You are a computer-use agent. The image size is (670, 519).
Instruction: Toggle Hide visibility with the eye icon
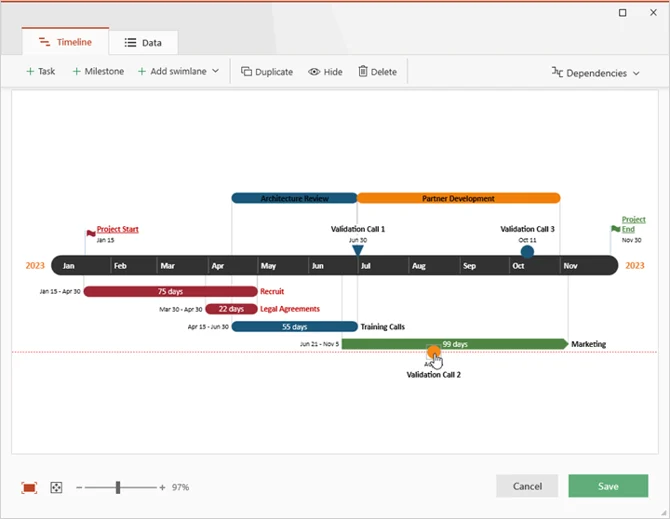pos(325,72)
